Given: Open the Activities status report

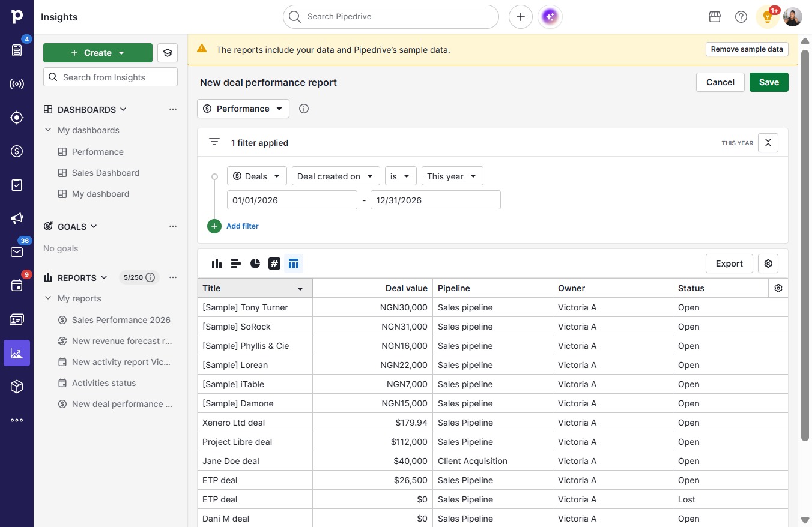Looking at the screenshot, I should 104,383.
